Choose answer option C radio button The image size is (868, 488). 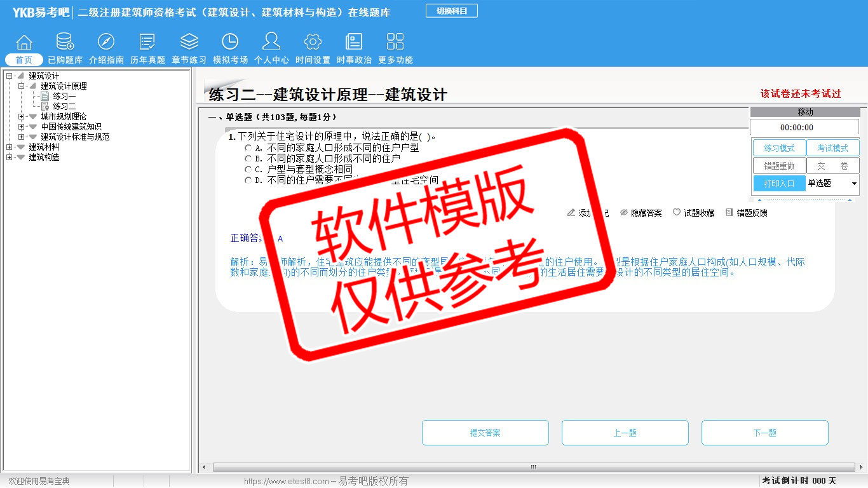(x=248, y=170)
